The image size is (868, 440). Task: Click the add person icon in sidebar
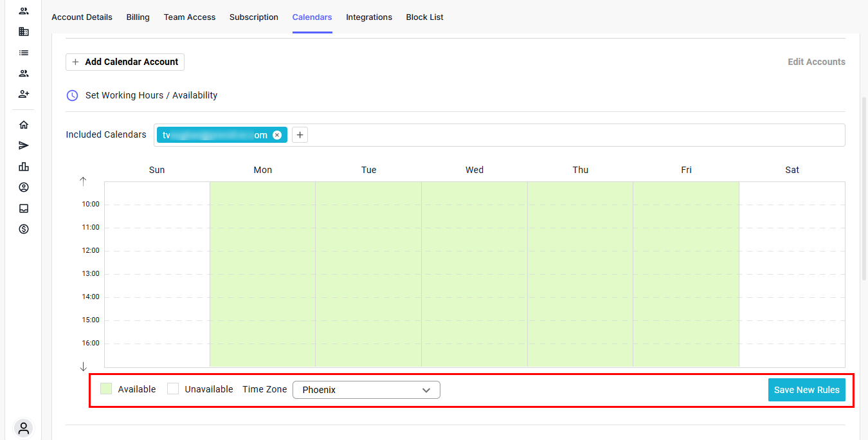pos(24,94)
